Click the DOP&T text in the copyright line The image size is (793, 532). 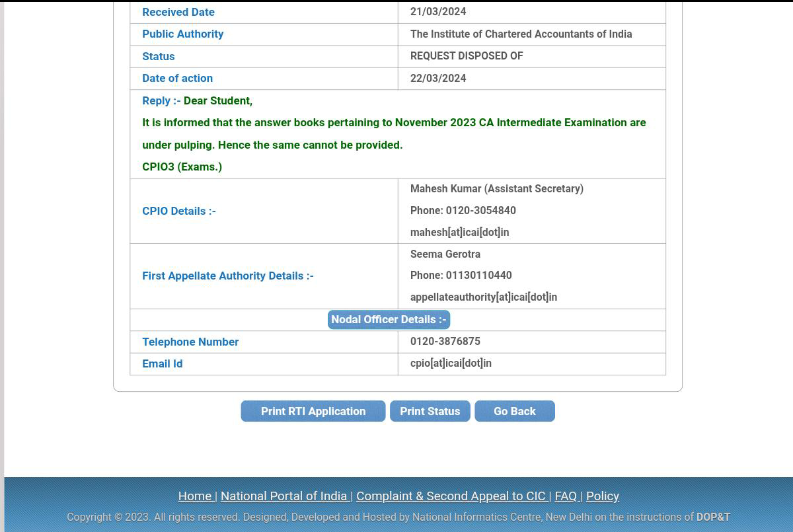(713, 517)
